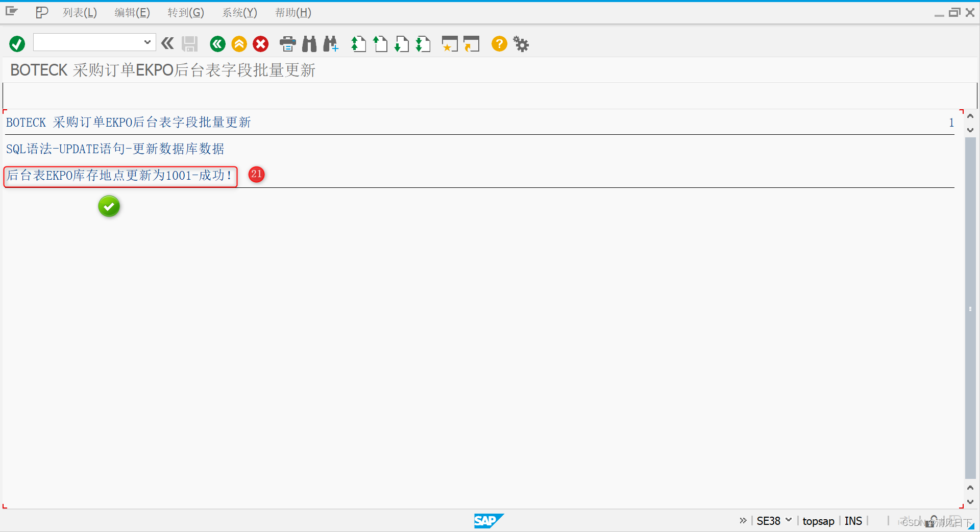Click the green Back arrow icon
Image resolution: width=980 pixels, height=532 pixels.
(217, 44)
